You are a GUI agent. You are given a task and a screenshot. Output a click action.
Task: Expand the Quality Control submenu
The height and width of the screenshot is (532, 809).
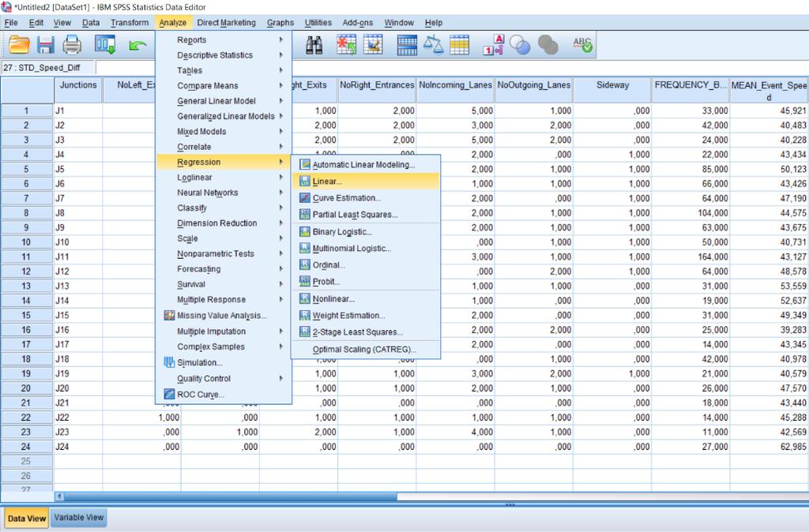pyautogui.click(x=224, y=378)
